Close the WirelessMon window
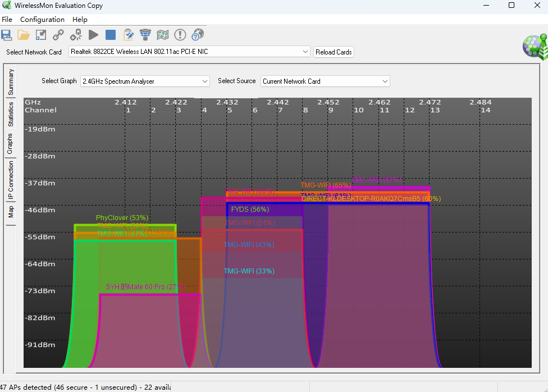Viewport: 548px width, 392px height. (x=537, y=5)
